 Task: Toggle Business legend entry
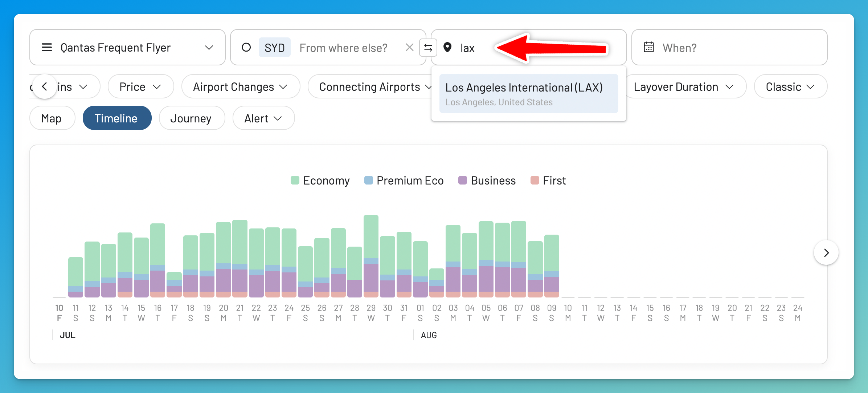[x=487, y=181]
